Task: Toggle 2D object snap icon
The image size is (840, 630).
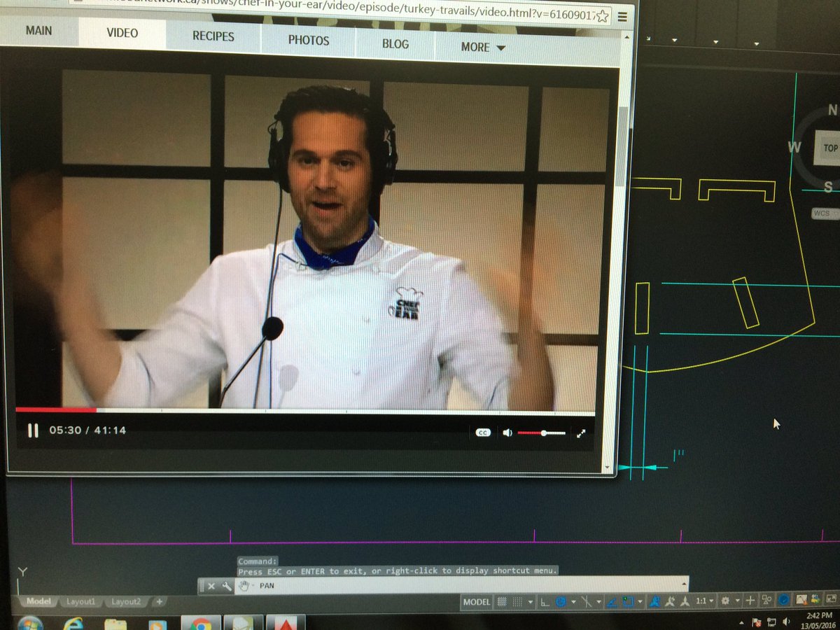Action: [x=627, y=601]
